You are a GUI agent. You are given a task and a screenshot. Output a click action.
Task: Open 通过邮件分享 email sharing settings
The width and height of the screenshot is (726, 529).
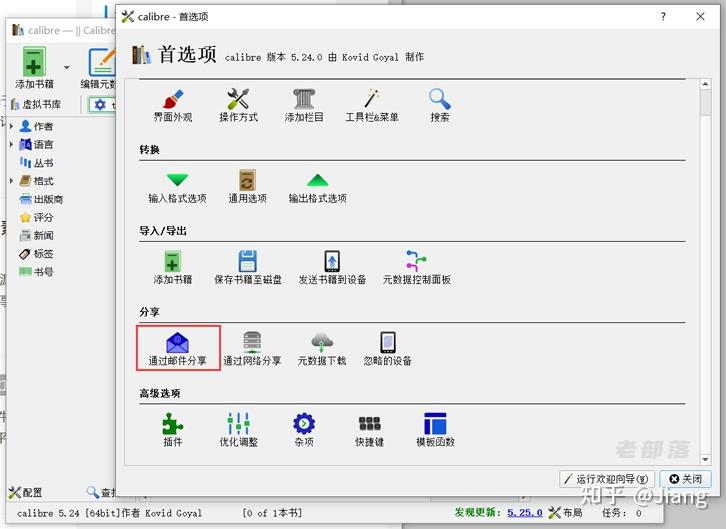(177, 349)
